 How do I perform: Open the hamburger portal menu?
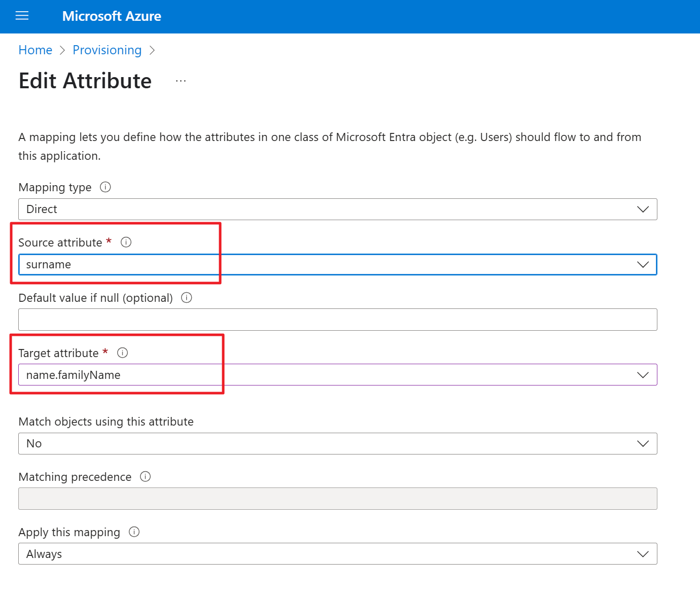pos(22,16)
